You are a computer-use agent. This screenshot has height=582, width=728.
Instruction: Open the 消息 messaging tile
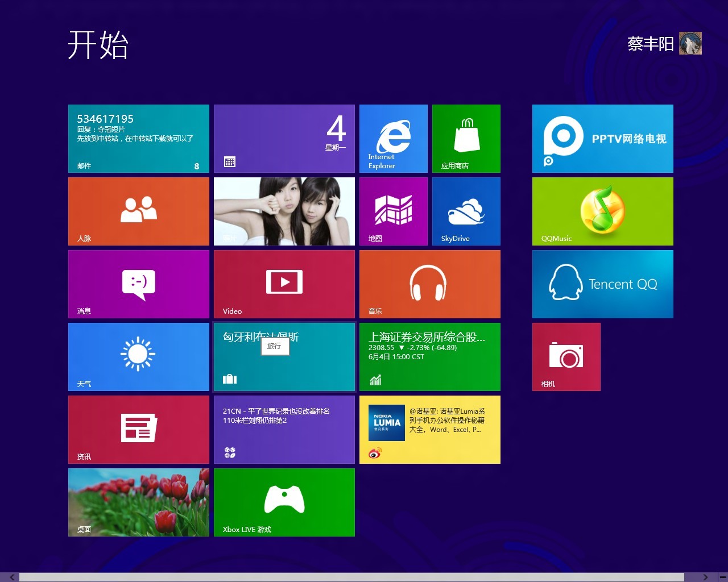(x=139, y=284)
